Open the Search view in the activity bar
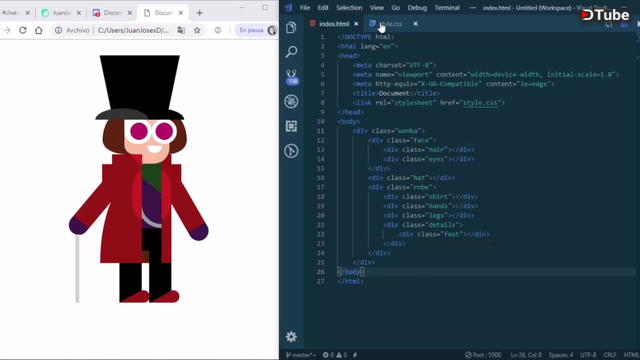 tap(291, 52)
